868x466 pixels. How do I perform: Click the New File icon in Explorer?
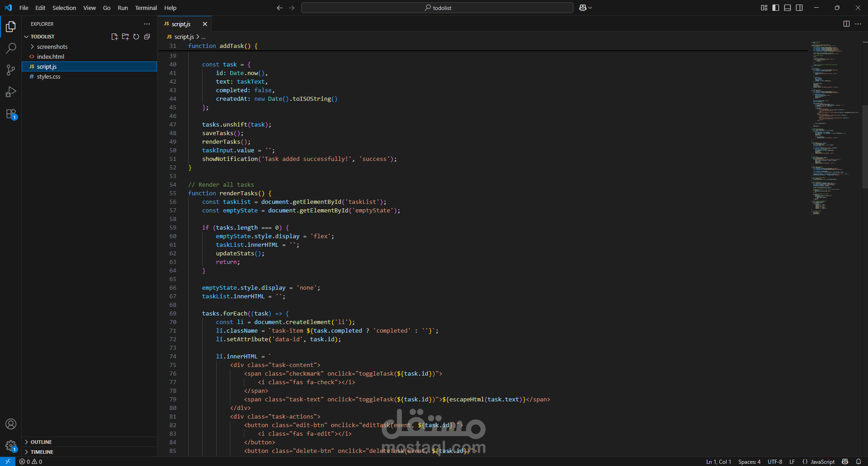(x=114, y=37)
